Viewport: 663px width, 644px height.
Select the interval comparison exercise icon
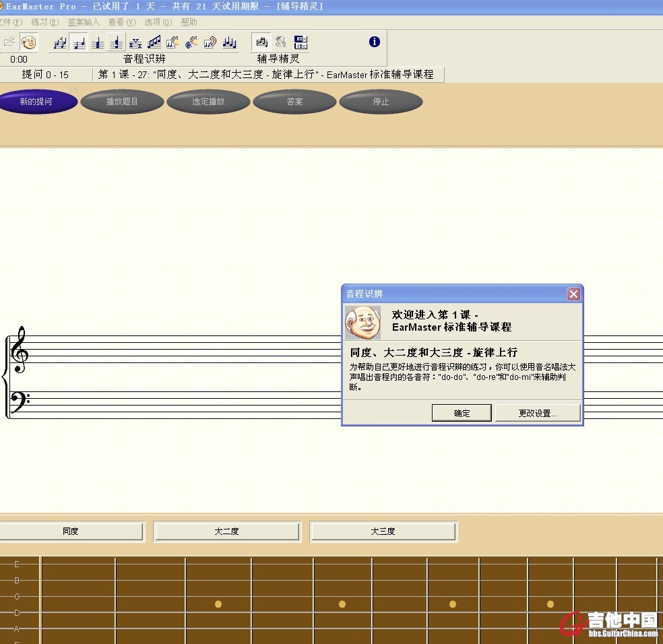point(60,42)
